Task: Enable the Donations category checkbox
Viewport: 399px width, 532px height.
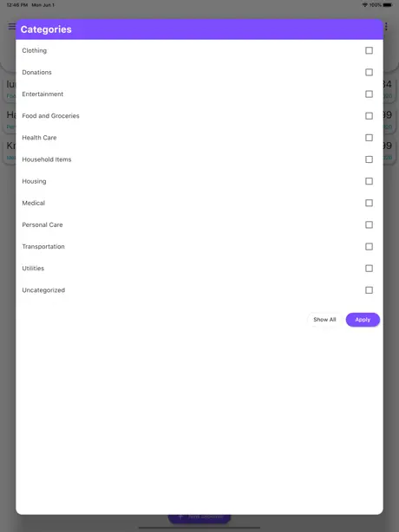Action: coord(369,72)
